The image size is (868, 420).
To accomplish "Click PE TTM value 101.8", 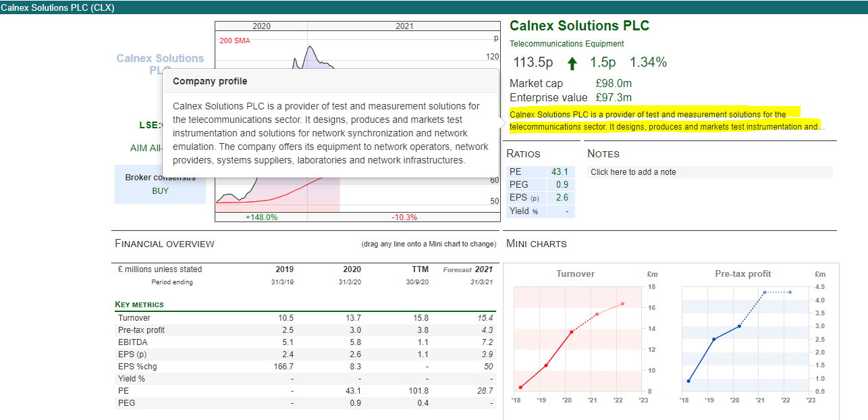I will click(x=418, y=391).
